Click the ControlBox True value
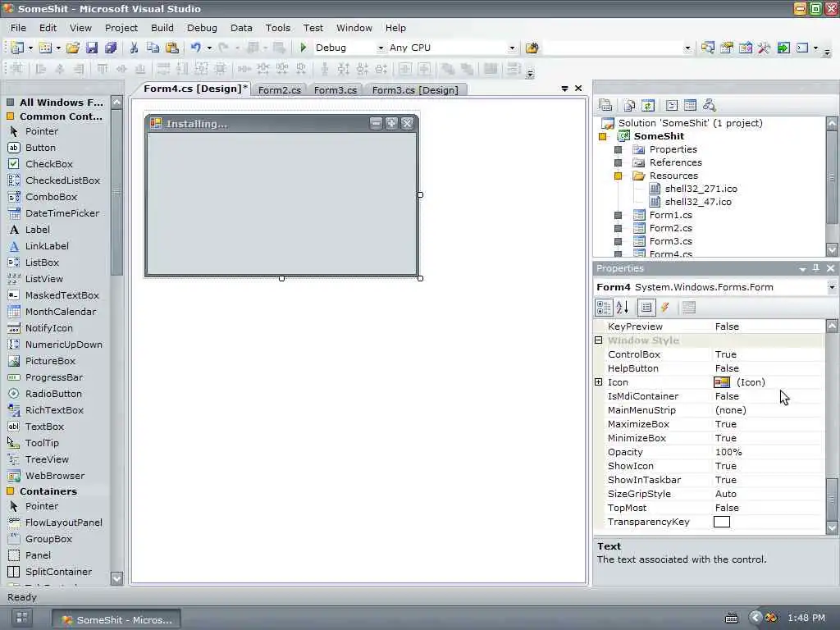This screenshot has width=840, height=630. pyautogui.click(x=726, y=354)
